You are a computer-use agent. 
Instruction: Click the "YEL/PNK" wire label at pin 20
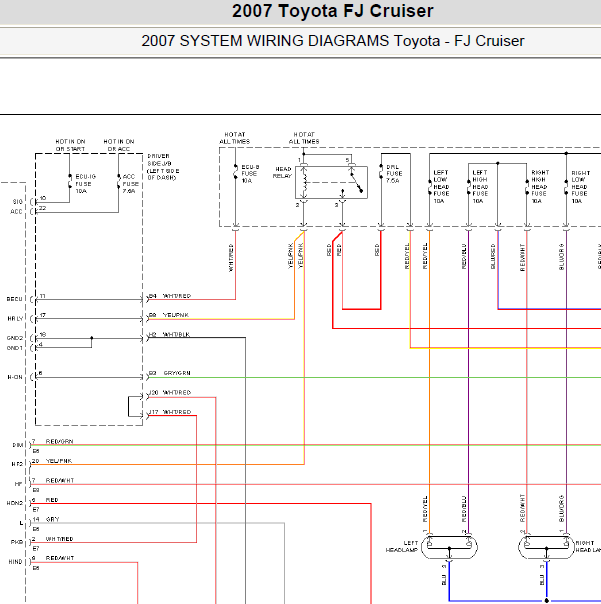pyautogui.click(x=59, y=461)
